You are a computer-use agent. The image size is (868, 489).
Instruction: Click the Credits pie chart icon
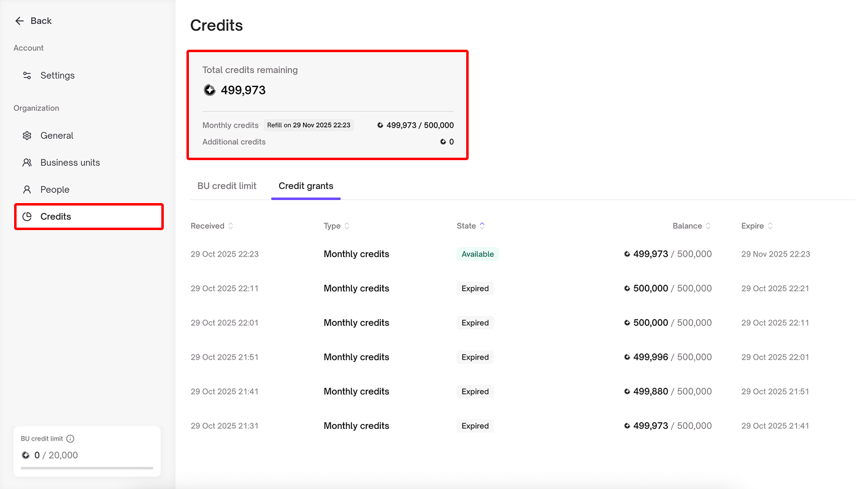(27, 217)
